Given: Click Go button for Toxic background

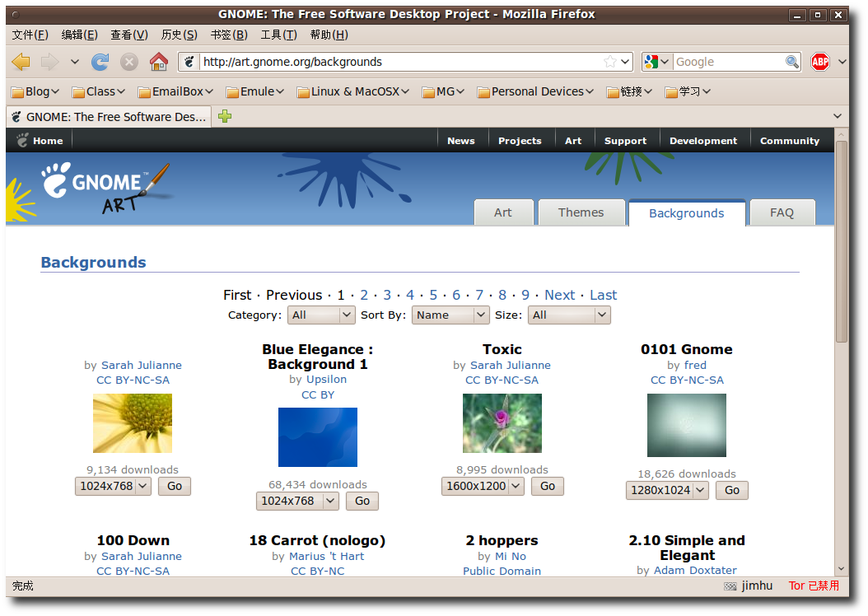Looking at the screenshot, I should coord(548,486).
